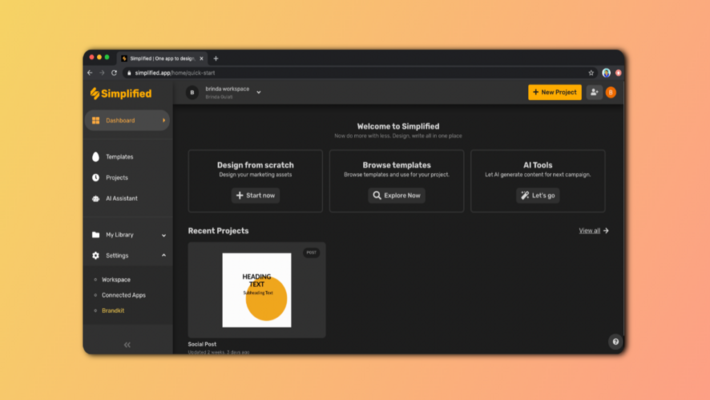The width and height of the screenshot is (710, 400).
Task: Open the Social Post project thumbnail
Action: [x=257, y=290]
